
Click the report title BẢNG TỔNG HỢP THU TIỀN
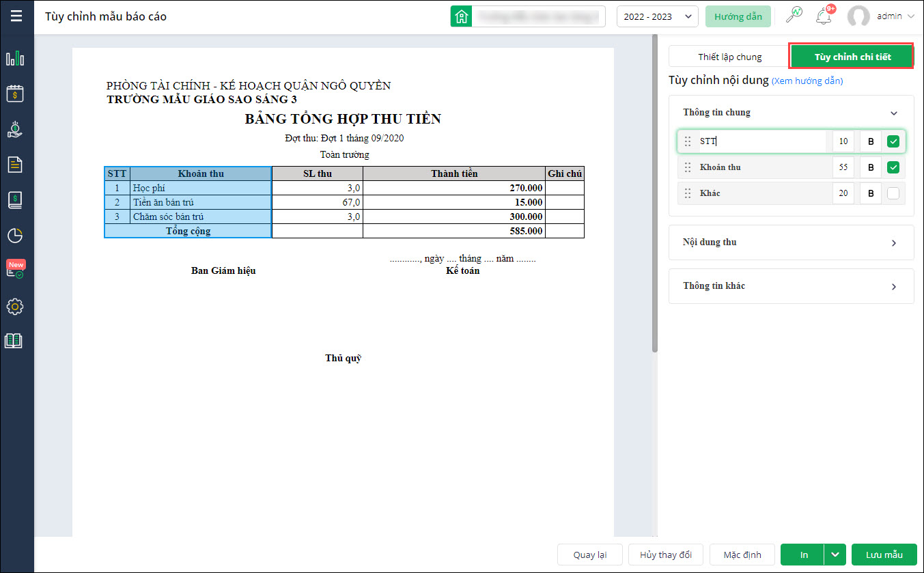pos(343,120)
